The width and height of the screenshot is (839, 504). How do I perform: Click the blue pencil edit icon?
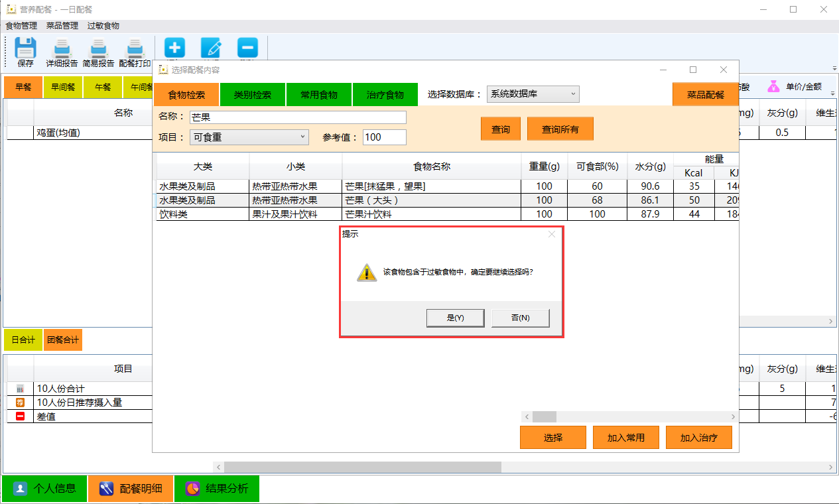(211, 48)
